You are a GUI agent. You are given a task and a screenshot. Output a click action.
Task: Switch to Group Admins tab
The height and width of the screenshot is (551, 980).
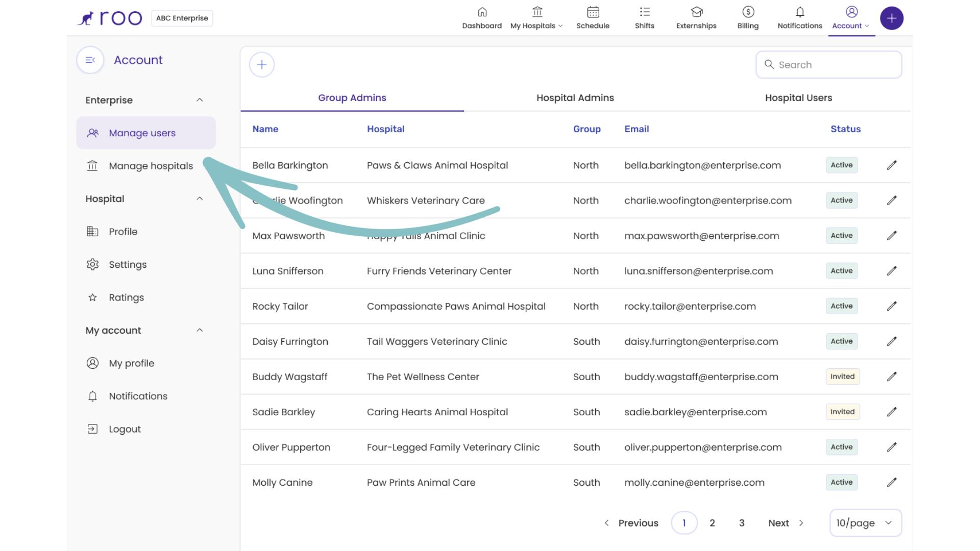[352, 98]
